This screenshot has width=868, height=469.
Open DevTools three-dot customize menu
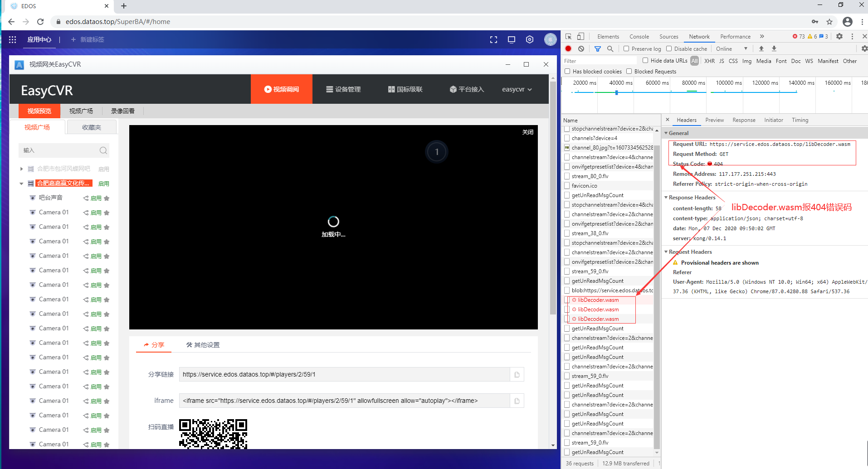tap(852, 36)
